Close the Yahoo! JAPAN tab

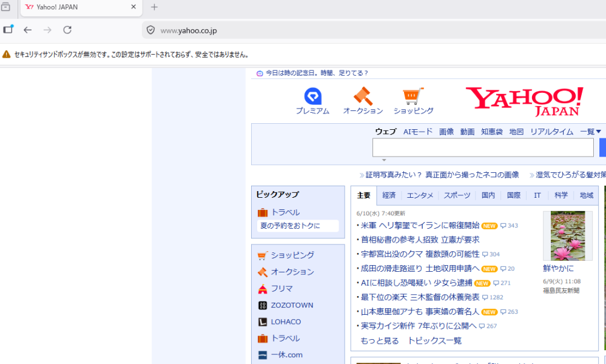click(x=133, y=7)
